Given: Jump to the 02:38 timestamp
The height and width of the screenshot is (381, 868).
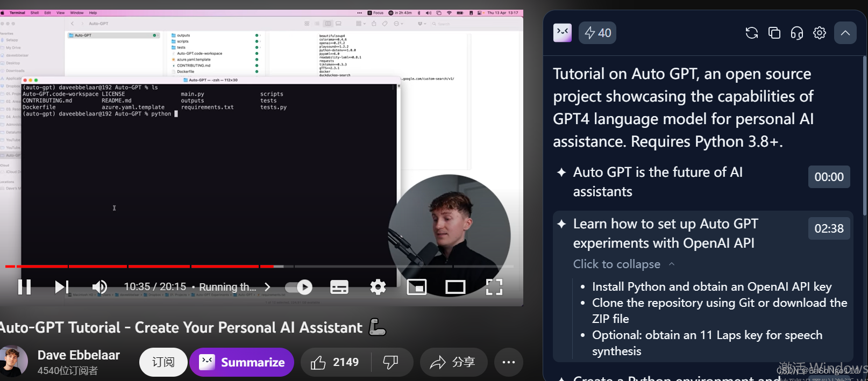Looking at the screenshot, I should coord(829,228).
